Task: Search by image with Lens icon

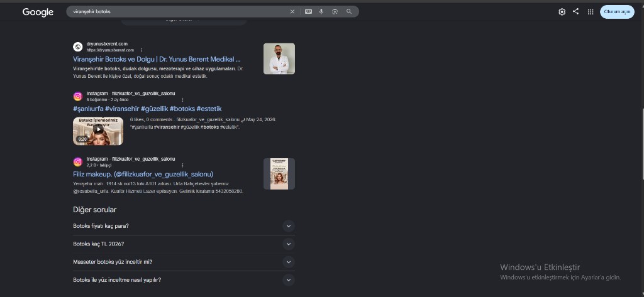Action: coord(335,11)
